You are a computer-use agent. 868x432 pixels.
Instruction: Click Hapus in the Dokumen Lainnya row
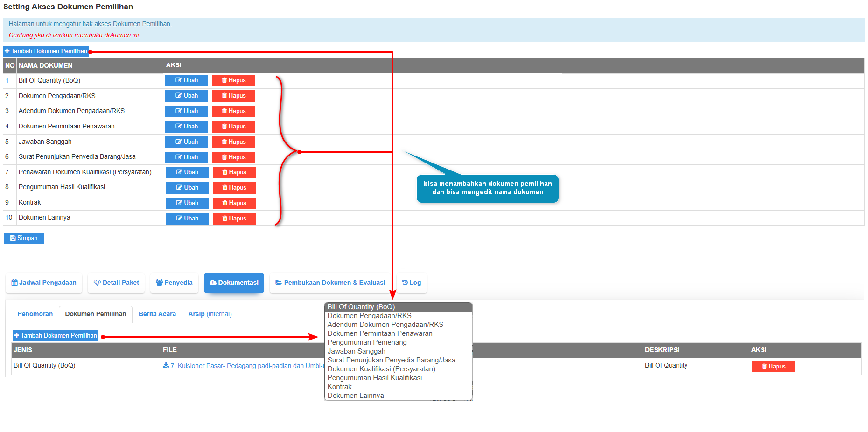pos(234,219)
